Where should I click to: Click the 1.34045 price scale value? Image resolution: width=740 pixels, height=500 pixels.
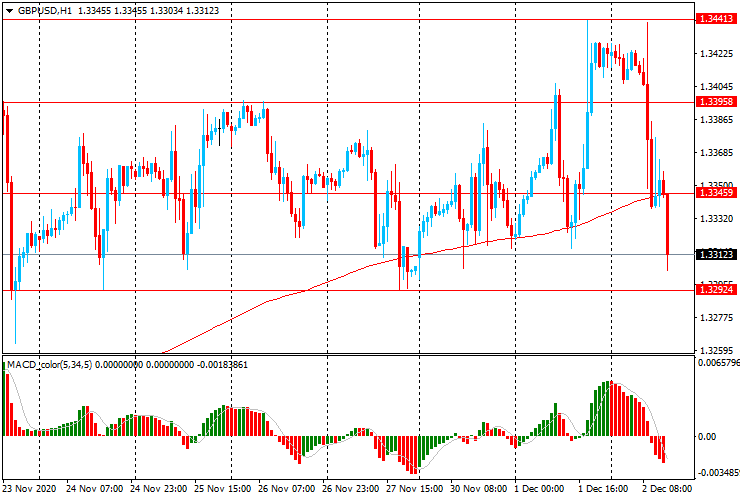coord(716,87)
